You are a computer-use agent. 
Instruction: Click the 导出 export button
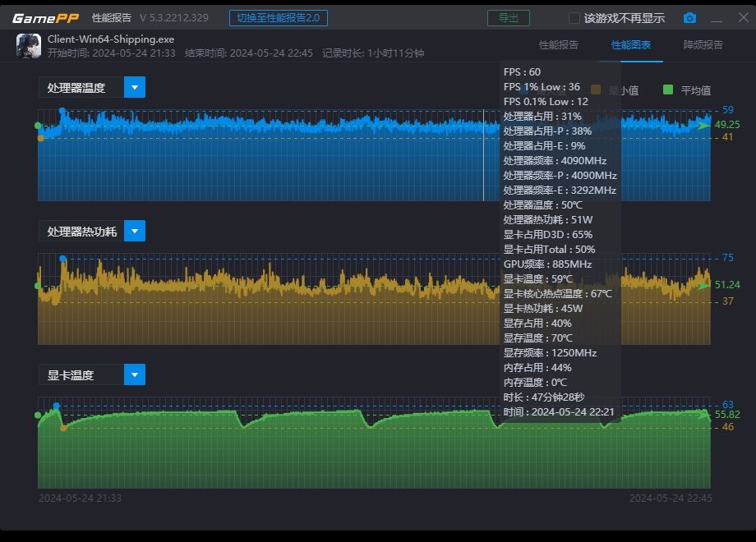[508, 18]
